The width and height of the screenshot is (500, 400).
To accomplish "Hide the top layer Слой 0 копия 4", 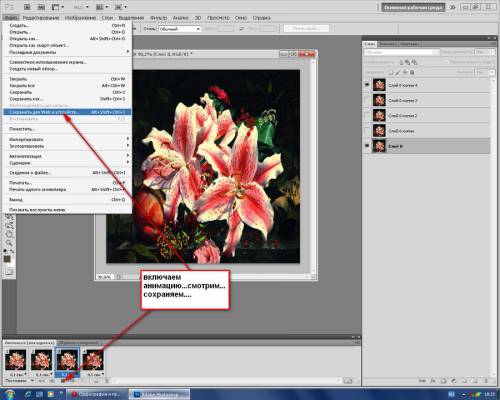I will point(367,85).
